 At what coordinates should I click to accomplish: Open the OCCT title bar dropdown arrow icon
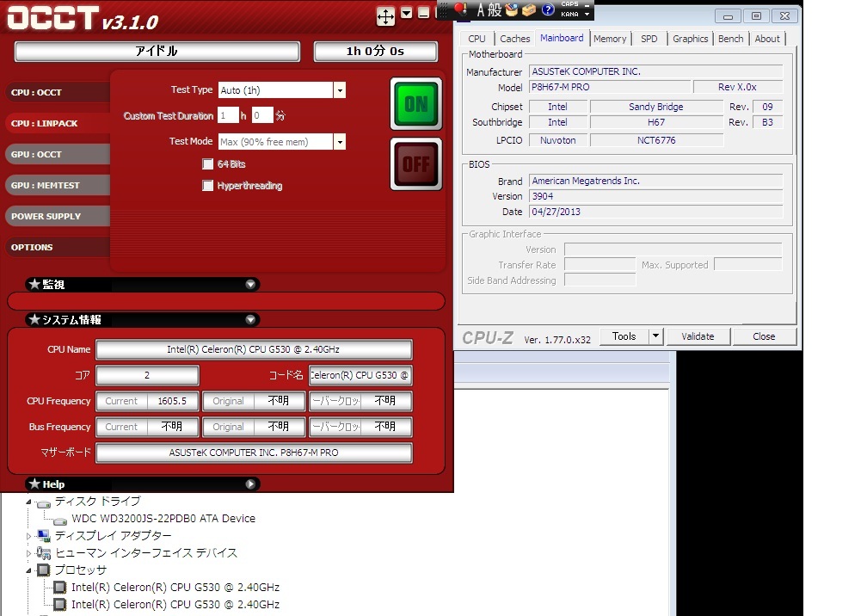pos(406,13)
